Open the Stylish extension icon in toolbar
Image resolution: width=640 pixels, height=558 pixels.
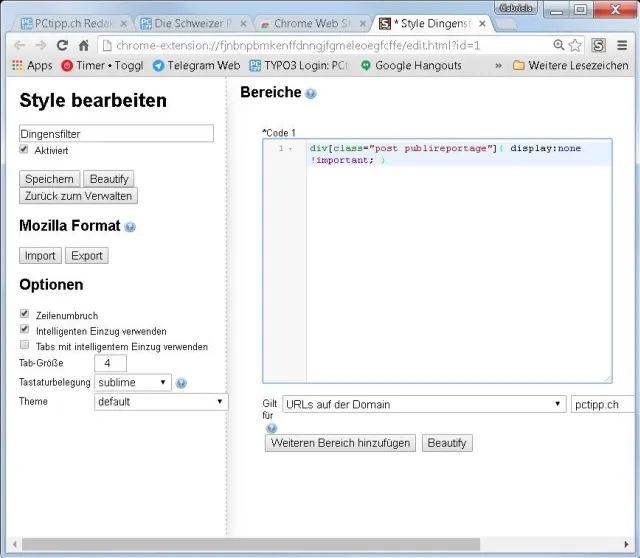click(x=598, y=45)
